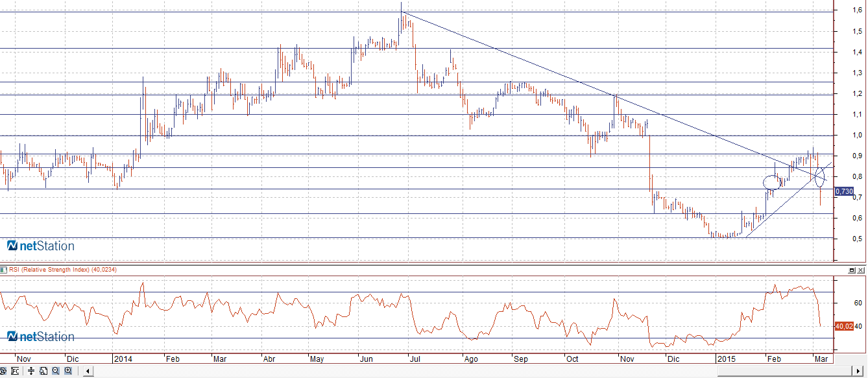Maximize the RSI indicator panel
Screen dimensions: 868x378
(x=852, y=270)
